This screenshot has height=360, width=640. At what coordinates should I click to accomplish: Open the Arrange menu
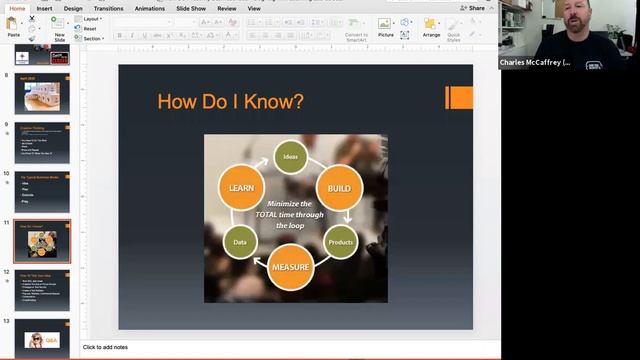click(431, 27)
